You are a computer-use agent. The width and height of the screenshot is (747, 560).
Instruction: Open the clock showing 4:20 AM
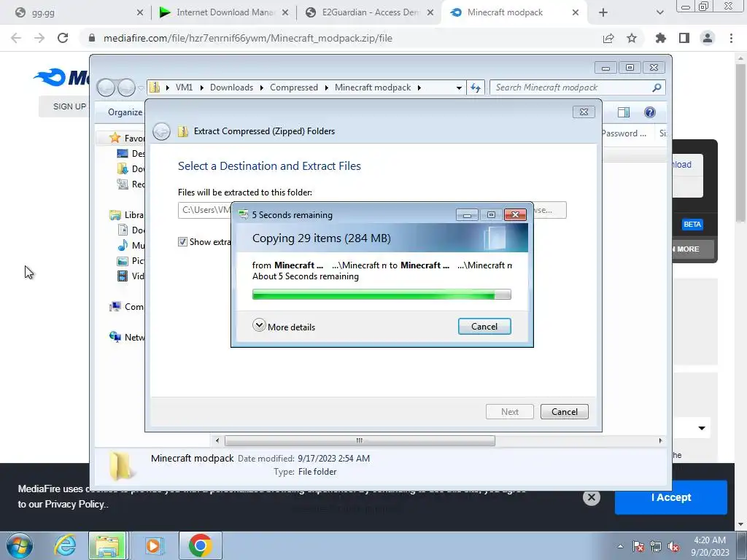click(710, 546)
